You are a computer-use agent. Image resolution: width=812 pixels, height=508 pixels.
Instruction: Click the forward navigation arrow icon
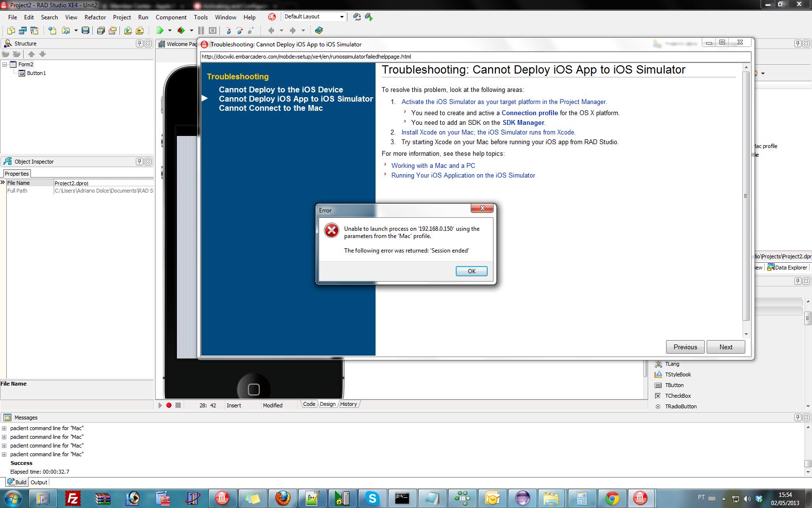tap(292, 30)
